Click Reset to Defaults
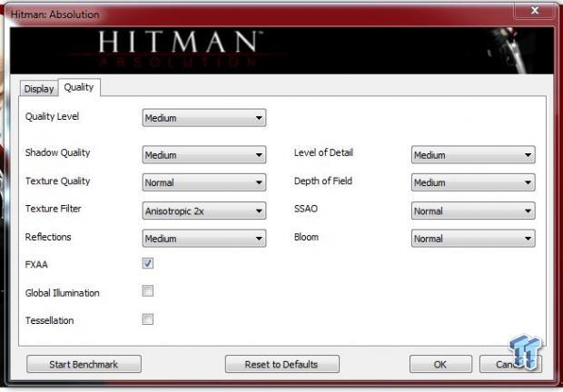Viewport: 563px width, 392px height. (x=281, y=365)
